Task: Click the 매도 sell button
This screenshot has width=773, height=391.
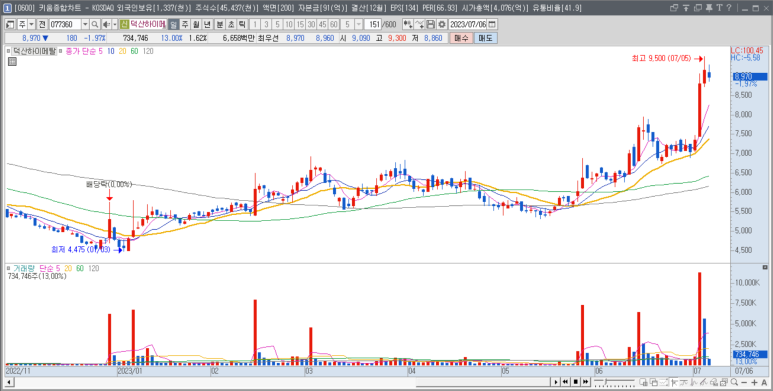Action: (x=486, y=38)
